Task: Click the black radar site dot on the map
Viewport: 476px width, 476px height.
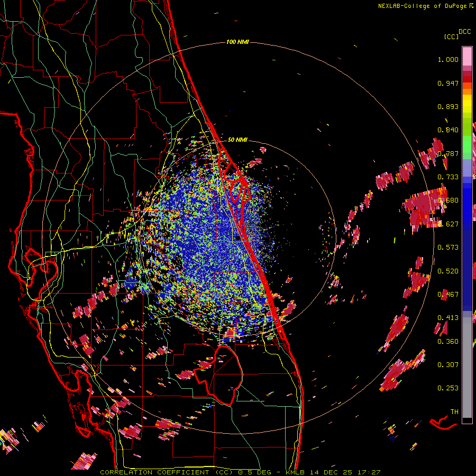Action: click(239, 239)
